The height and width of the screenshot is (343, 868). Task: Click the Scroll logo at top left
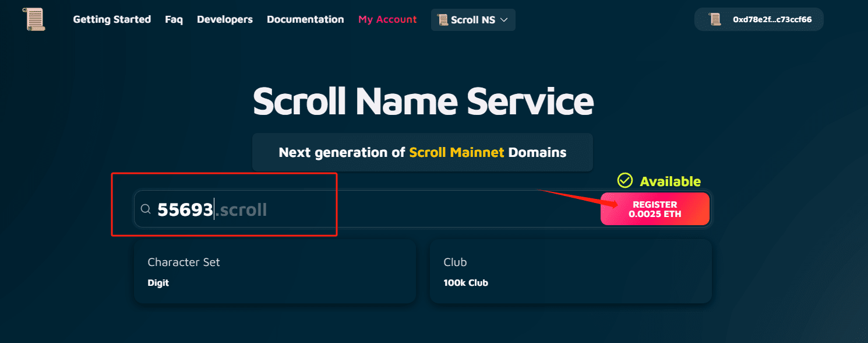tap(36, 19)
